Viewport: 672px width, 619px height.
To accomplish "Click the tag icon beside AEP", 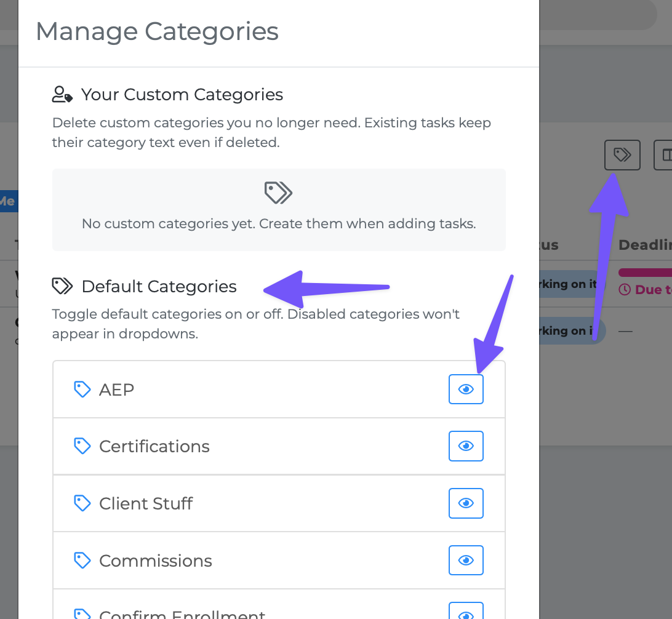I will [x=82, y=389].
